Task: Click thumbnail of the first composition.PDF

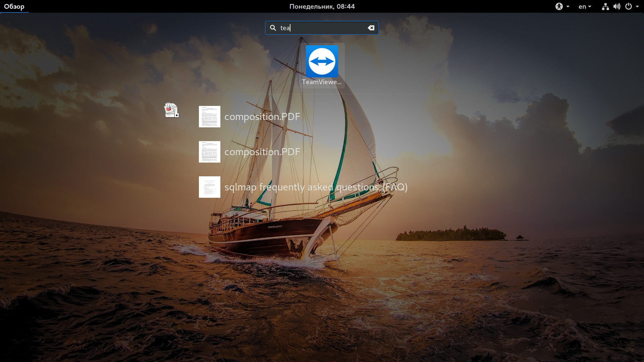Action: click(210, 117)
